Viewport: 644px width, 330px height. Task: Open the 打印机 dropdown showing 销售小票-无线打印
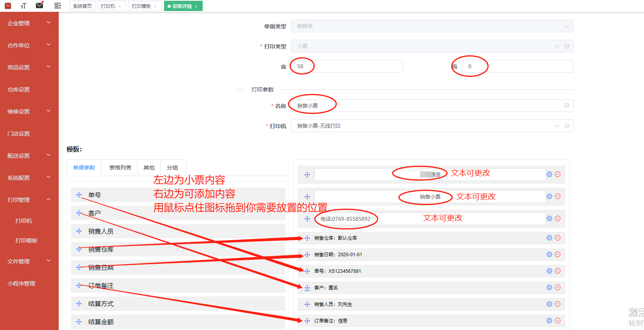(432, 126)
